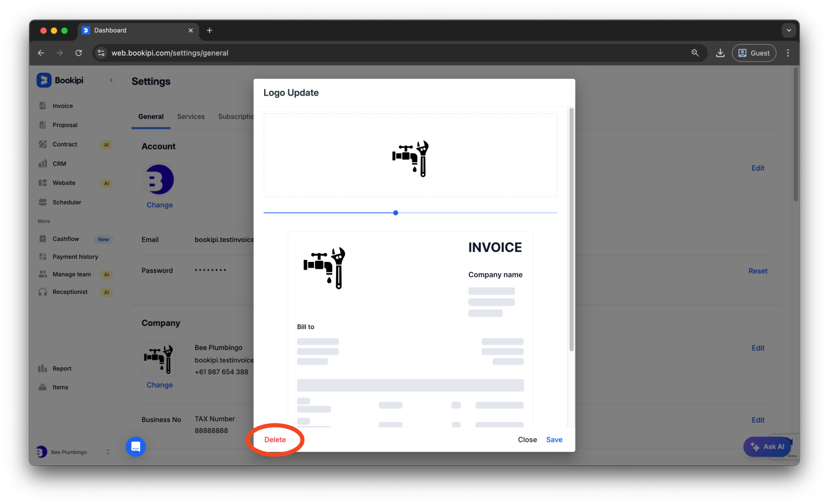Click the browser back arrow
This screenshot has height=504, width=829.
(x=41, y=53)
